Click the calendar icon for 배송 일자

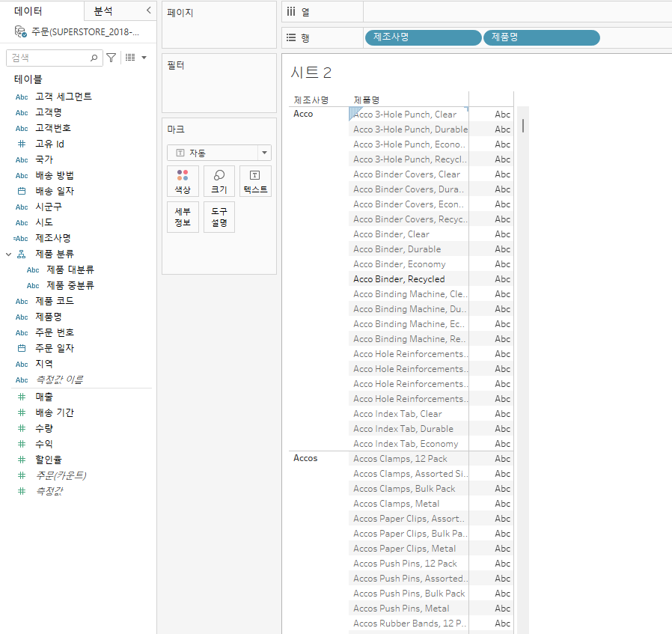tap(22, 191)
